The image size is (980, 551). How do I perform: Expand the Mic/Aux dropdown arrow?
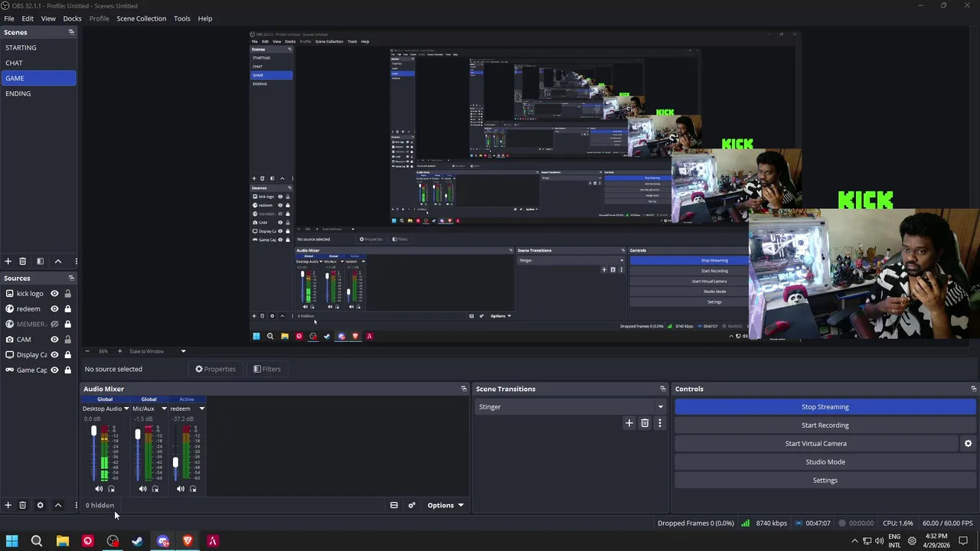[x=164, y=409]
